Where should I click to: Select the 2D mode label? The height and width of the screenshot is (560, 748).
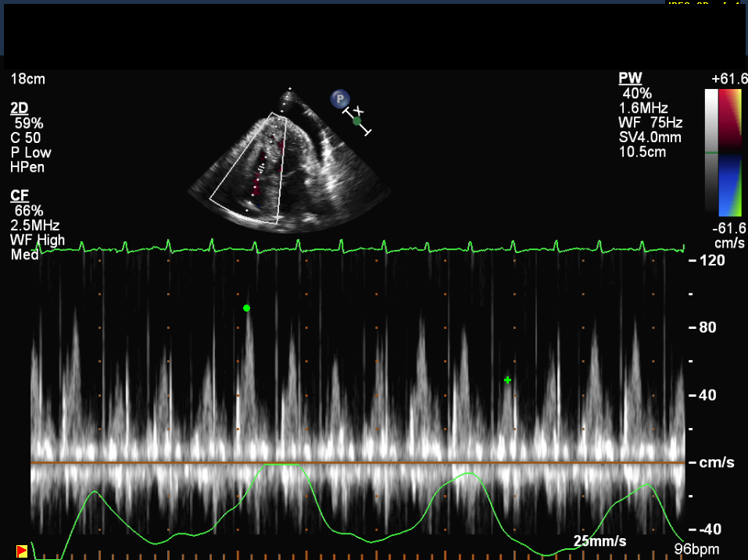point(20,108)
